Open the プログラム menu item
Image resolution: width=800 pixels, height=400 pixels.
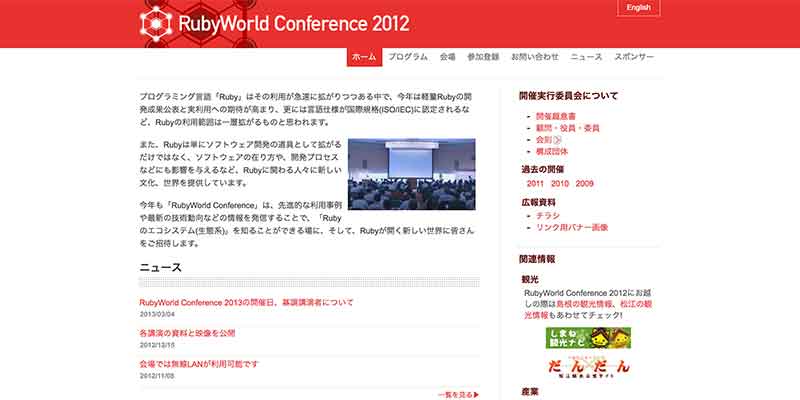408,57
